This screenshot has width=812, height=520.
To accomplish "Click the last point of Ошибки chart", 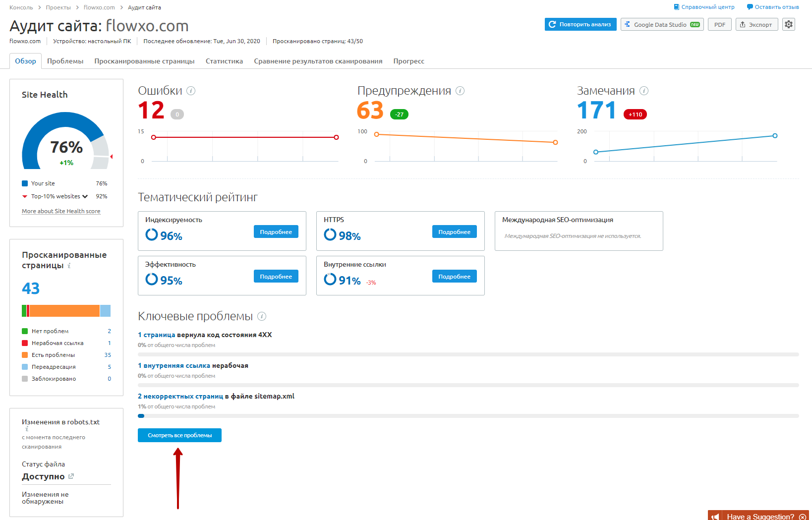I will point(337,137).
